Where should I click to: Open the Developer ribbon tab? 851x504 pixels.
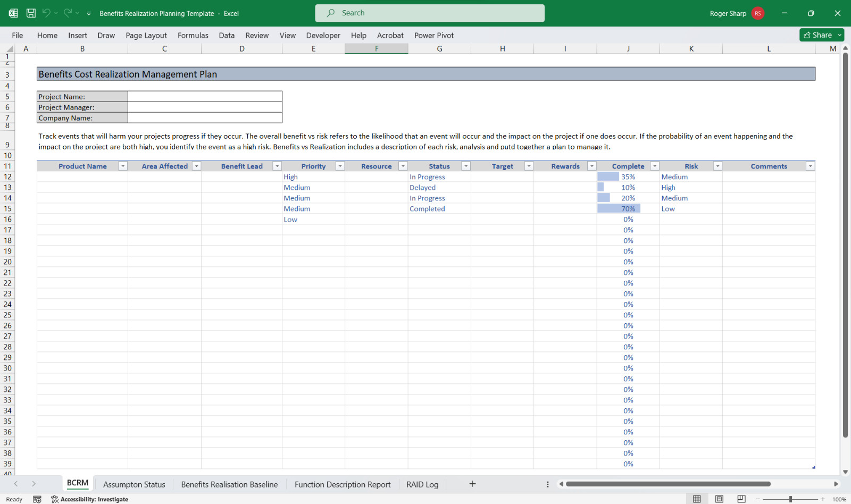[x=323, y=35]
